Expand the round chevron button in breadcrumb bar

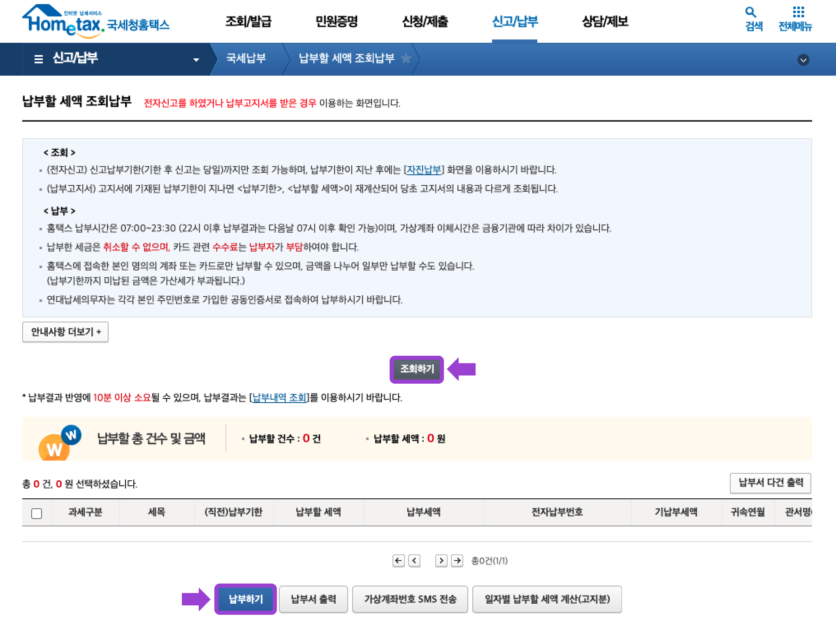[x=803, y=60]
